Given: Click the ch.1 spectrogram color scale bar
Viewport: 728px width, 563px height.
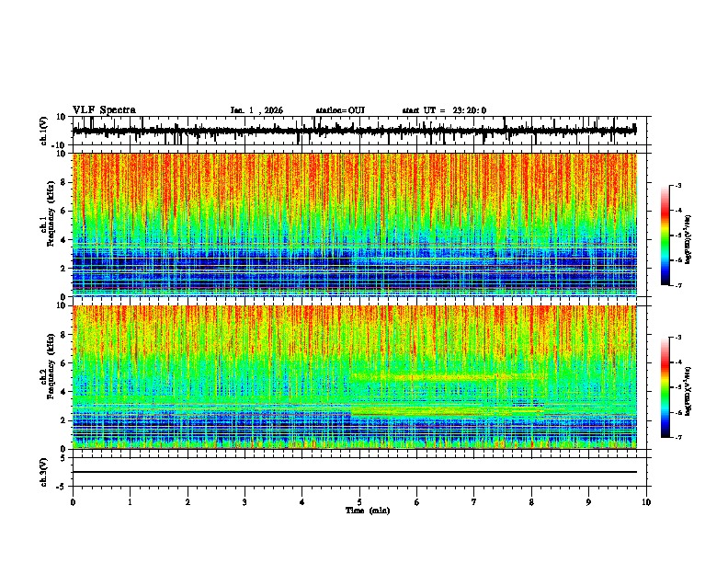Looking at the screenshot, I should pyautogui.click(x=665, y=236).
